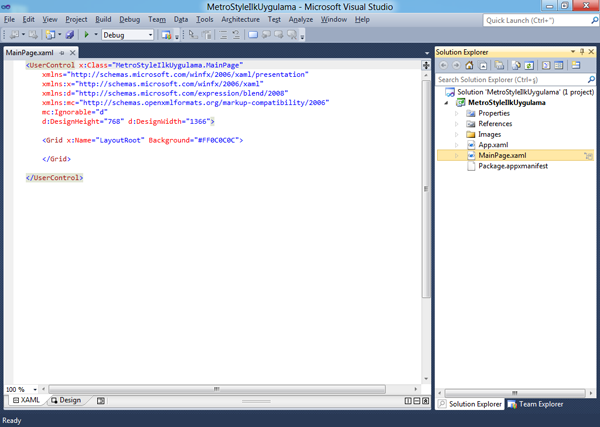Close the MainPage.xaml document tab

(x=72, y=53)
